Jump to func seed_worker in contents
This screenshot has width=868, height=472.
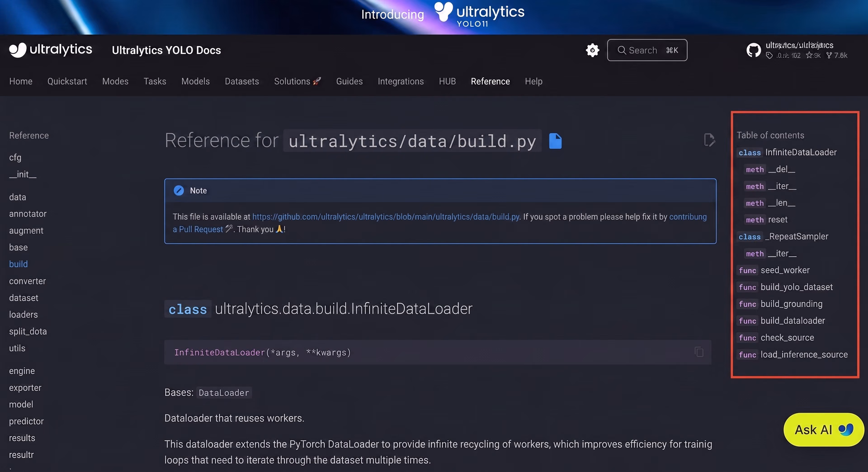(774, 270)
